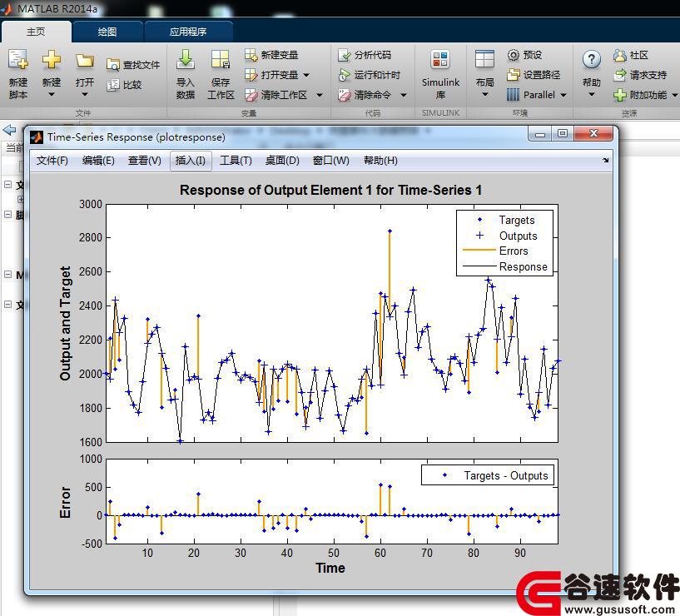This screenshot has height=616, width=680.
Task: Collapse the tree node labeled M
Action: pyautogui.click(x=7, y=274)
